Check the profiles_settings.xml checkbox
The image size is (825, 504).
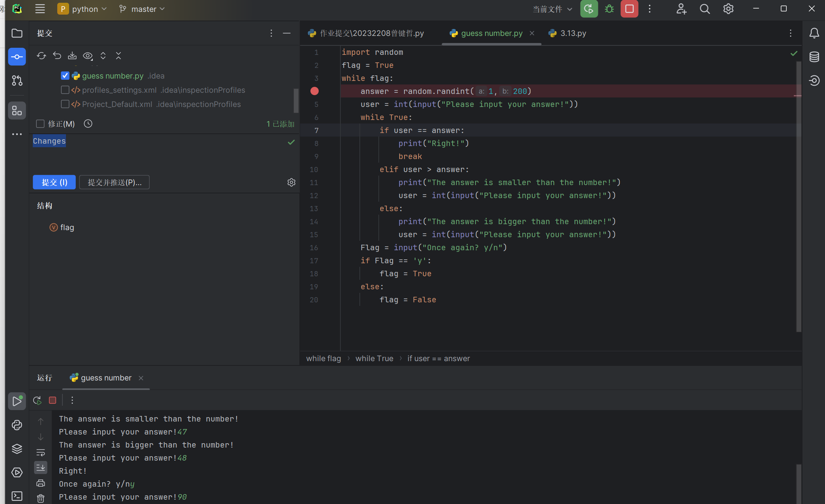click(65, 90)
